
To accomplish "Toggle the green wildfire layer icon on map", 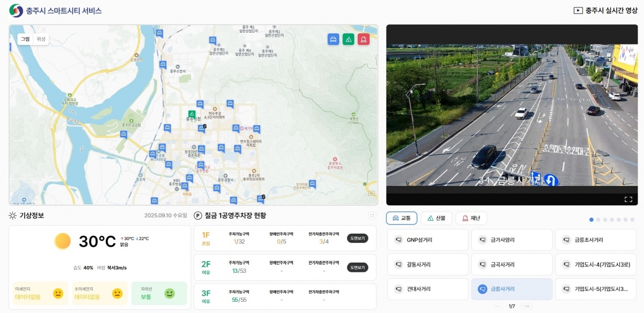I will tap(348, 39).
